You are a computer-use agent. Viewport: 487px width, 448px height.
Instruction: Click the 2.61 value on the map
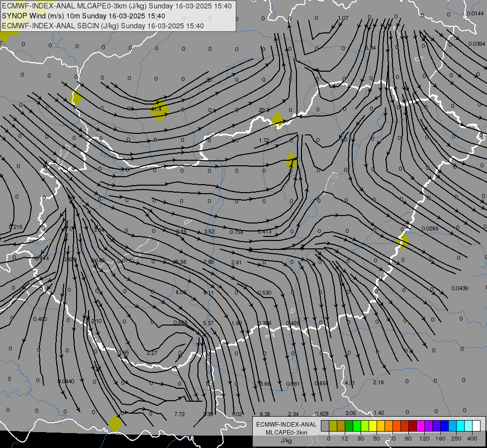[236, 262]
